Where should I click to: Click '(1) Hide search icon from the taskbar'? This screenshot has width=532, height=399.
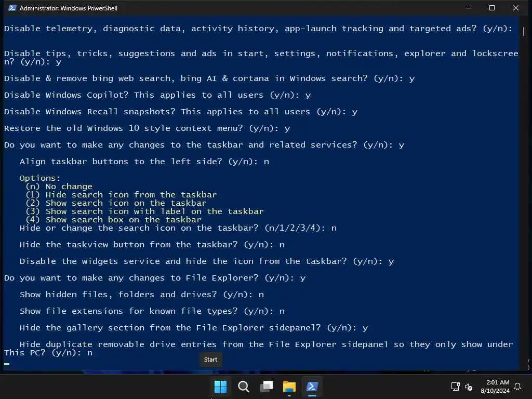[x=121, y=195]
